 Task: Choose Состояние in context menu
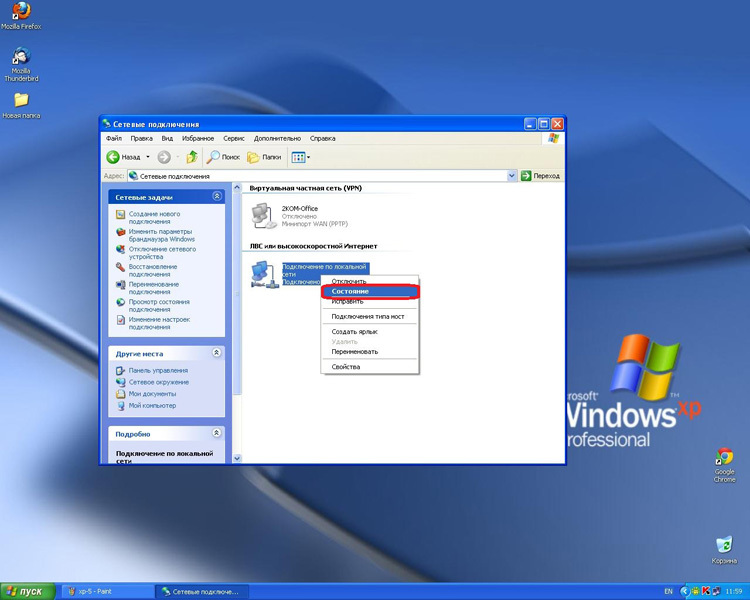369,291
